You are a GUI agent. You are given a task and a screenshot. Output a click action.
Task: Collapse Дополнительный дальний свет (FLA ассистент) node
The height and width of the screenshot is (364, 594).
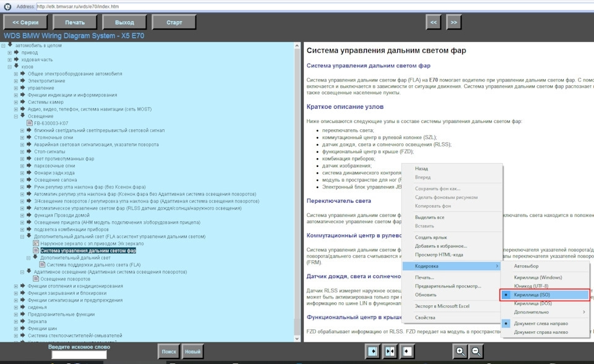click(x=22, y=237)
